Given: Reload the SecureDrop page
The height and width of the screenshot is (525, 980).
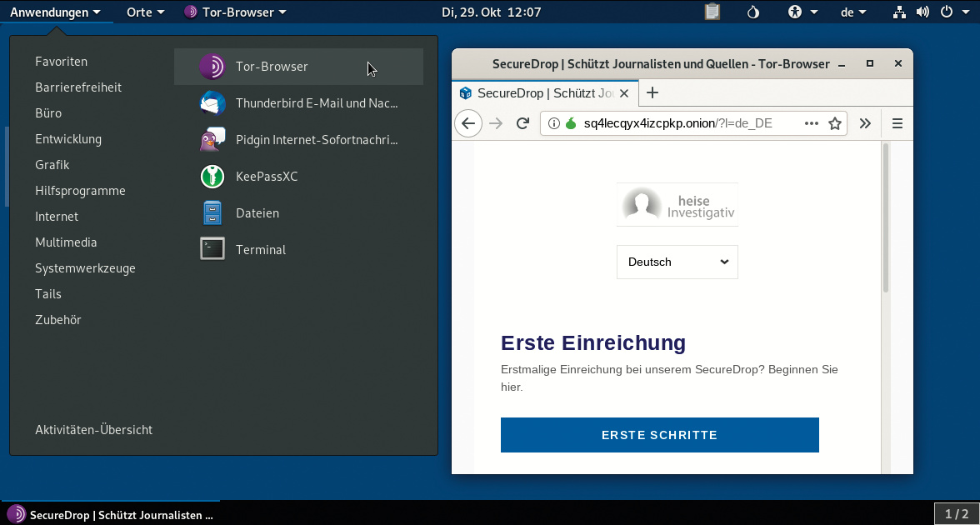Looking at the screenshot, I should point(523,123).
